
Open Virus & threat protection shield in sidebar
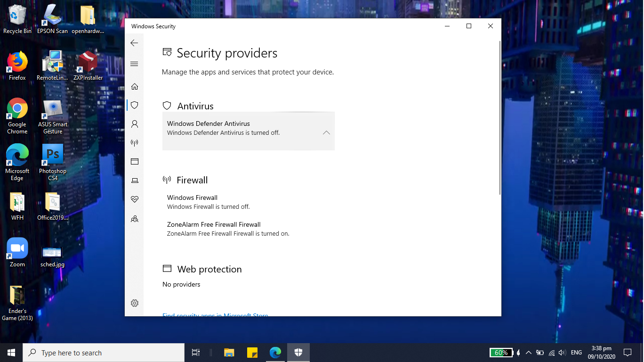click(x=135, y=105)
